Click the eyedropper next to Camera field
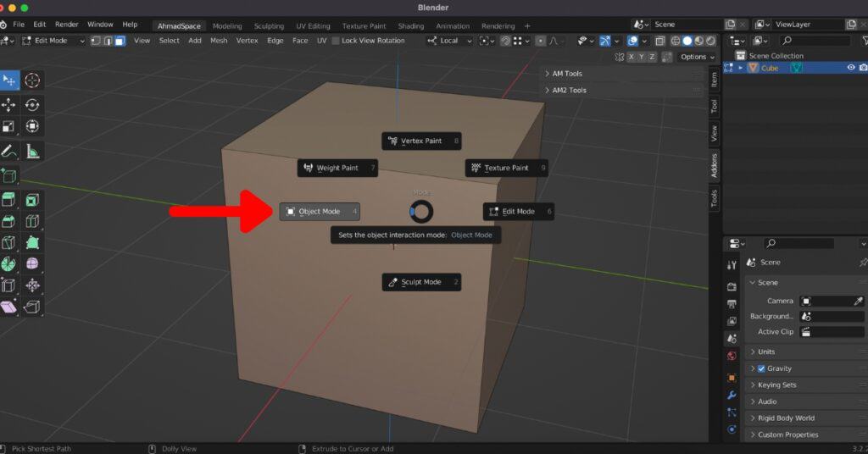Viewport: 868px width, 454px height. pyautogui.click(x=857, y=301)
